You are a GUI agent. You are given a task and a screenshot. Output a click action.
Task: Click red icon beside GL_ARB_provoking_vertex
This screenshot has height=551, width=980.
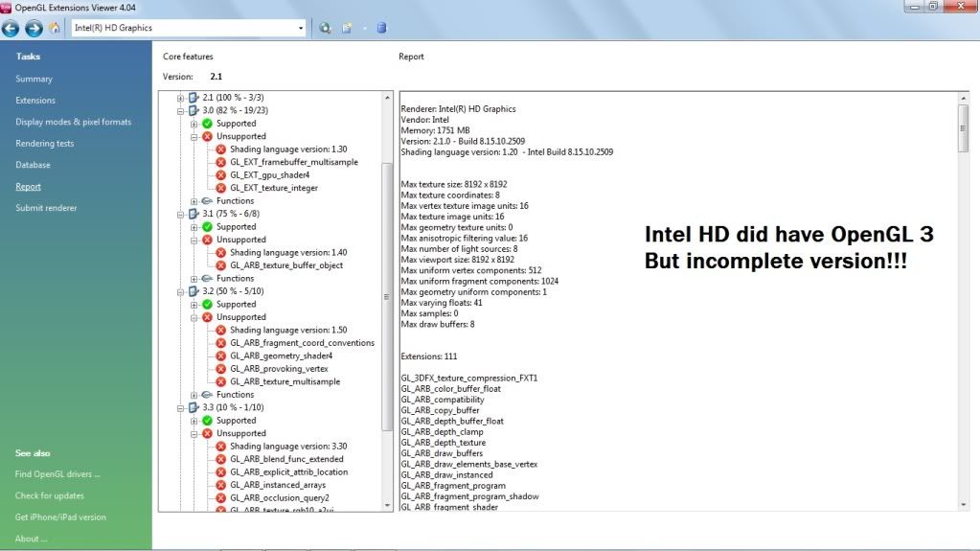tap(220, 368)
